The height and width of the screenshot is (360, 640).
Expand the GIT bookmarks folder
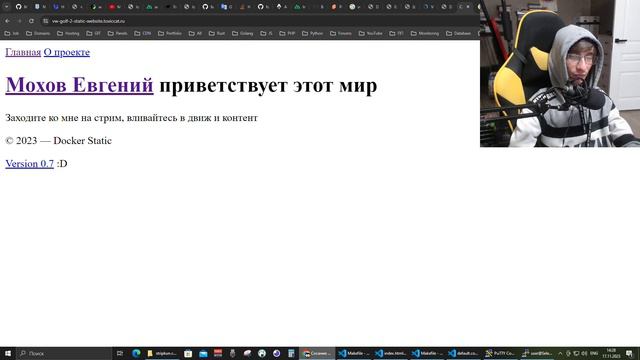[93, 33]
